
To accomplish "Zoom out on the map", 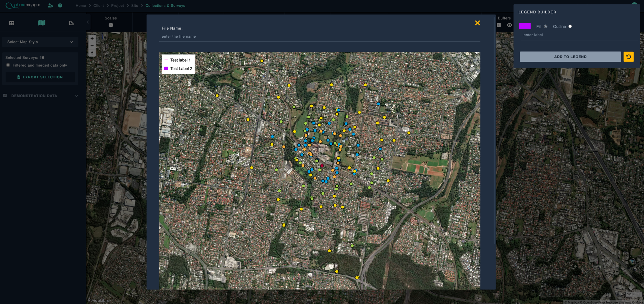I will [92, 46].
